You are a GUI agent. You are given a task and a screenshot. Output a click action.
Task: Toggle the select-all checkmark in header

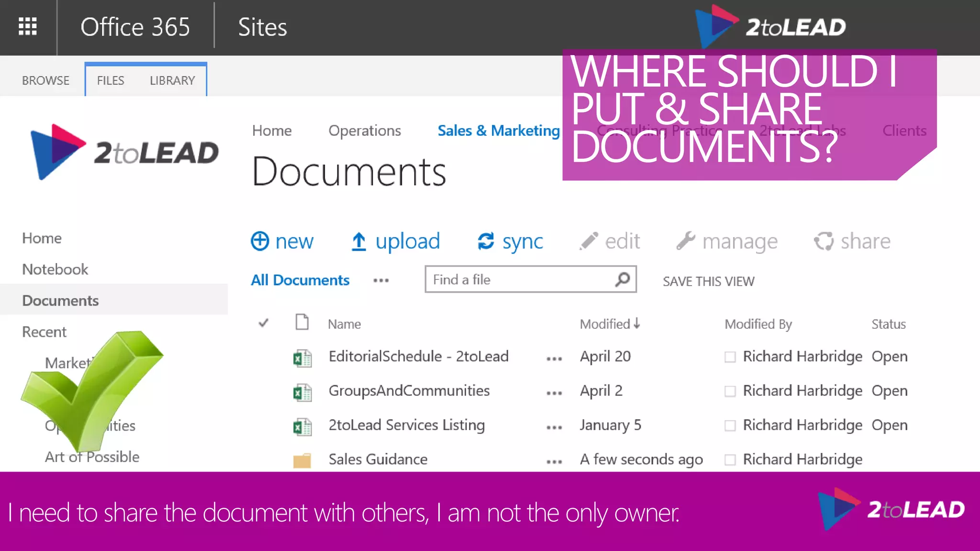263,323
